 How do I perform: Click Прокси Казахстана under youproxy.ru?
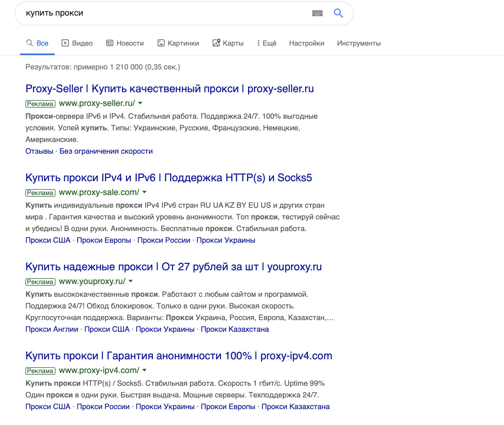[x=235, y=329]
